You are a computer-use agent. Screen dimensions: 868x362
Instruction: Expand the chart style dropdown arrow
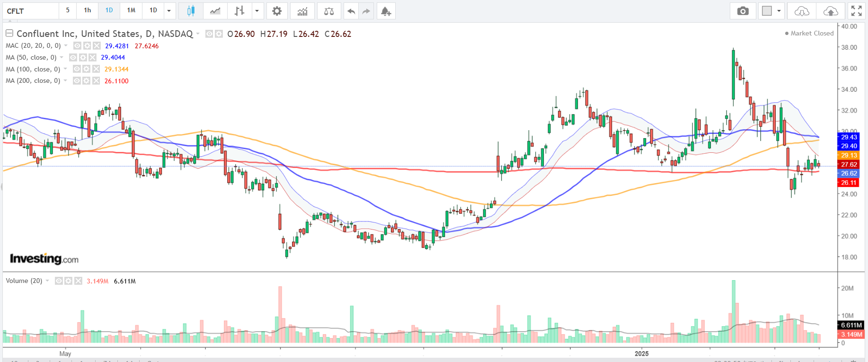[257, 11]
